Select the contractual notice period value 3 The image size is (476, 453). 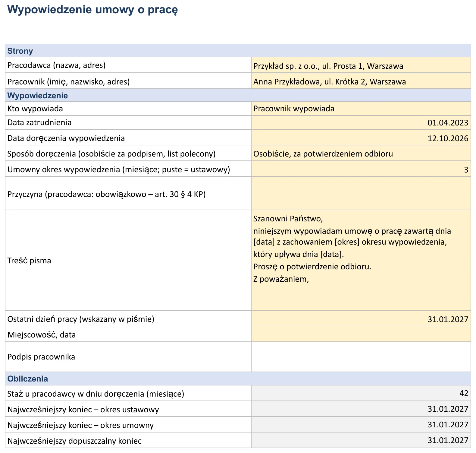[x=361, y=169]
